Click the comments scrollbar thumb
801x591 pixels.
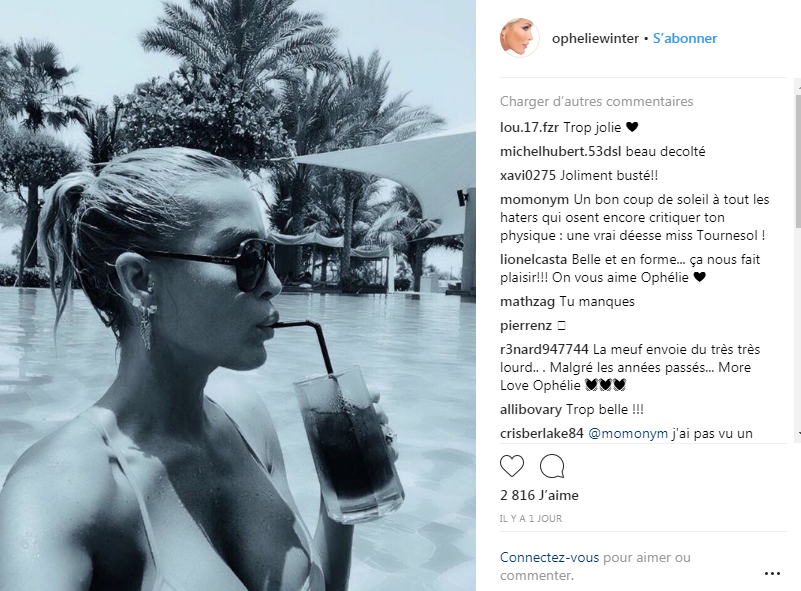point(798,161)
